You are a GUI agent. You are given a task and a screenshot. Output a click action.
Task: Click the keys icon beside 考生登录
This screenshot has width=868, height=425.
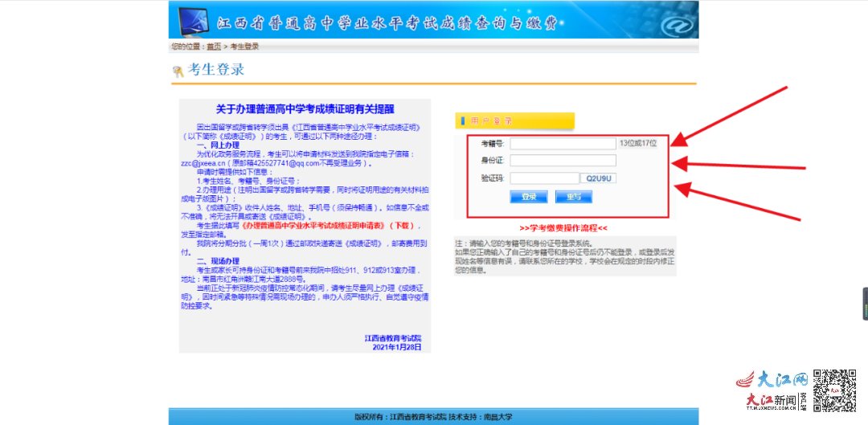coord(178,72)
